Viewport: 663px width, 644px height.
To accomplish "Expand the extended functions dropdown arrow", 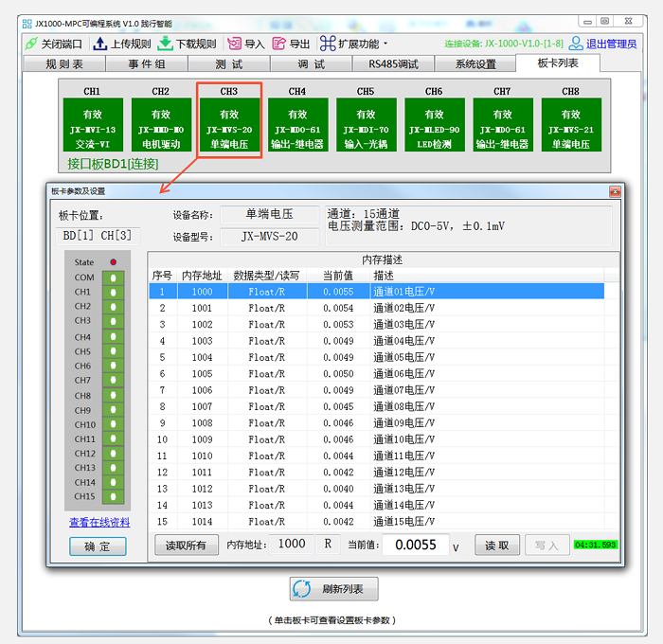I will coord(385,44).
